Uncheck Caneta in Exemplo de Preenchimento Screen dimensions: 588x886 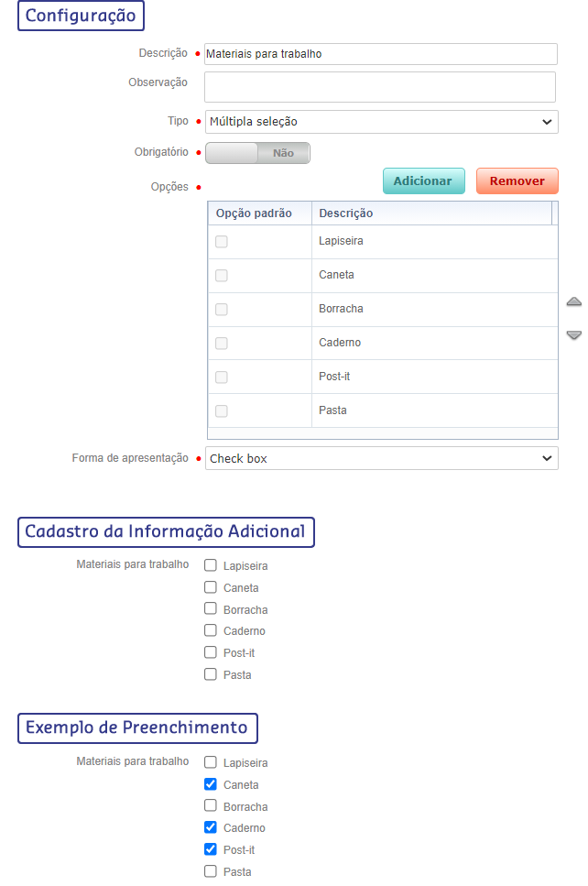point(211,784)
